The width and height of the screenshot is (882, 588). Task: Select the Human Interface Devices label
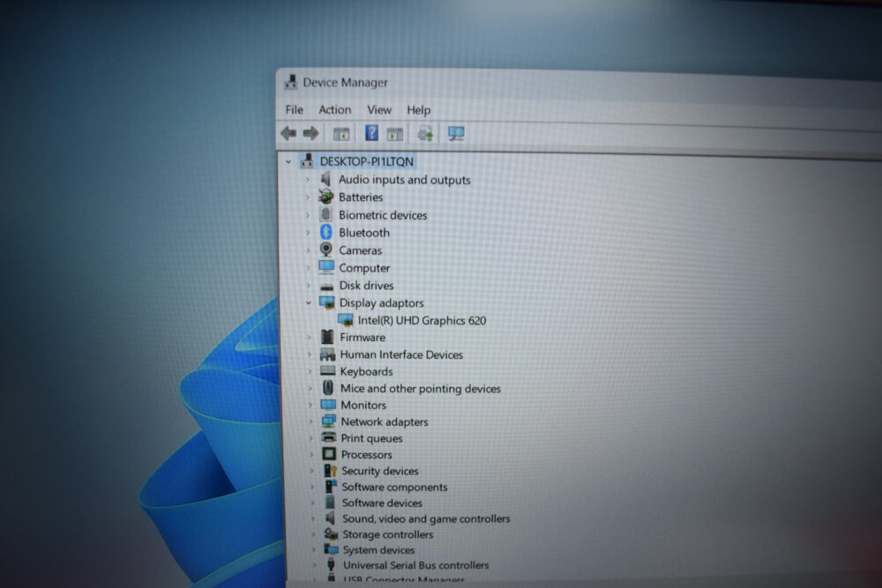(401, 354)
